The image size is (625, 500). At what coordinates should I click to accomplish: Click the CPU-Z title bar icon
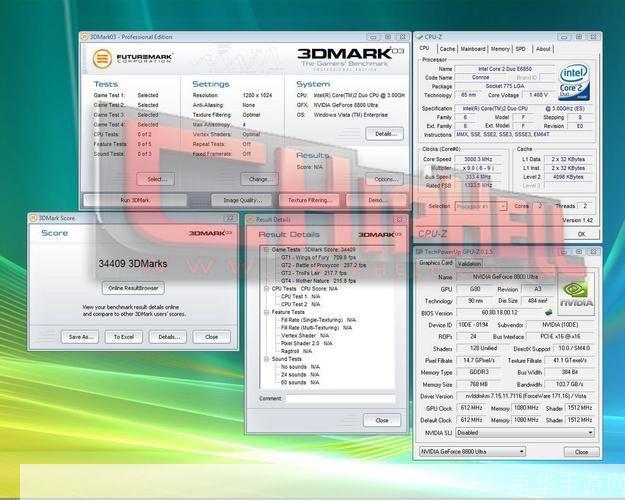419,37
